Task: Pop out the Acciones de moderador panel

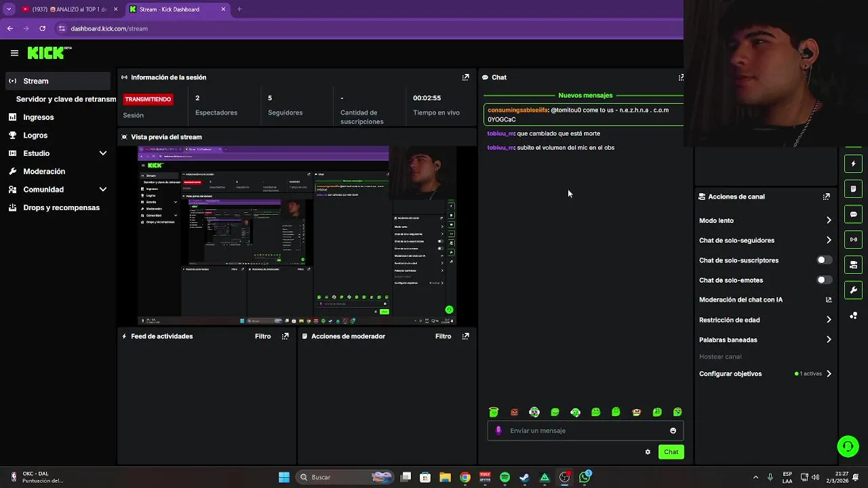Action: pos(465,336)
